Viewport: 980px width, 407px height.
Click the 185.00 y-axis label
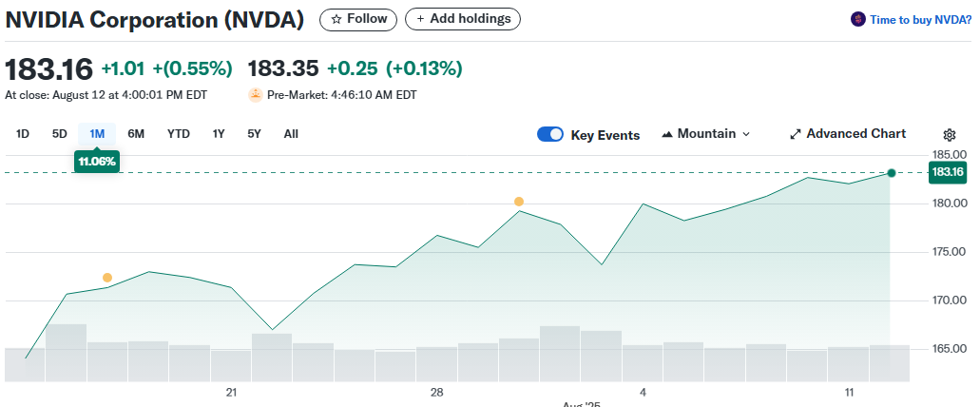coord(949,154)
